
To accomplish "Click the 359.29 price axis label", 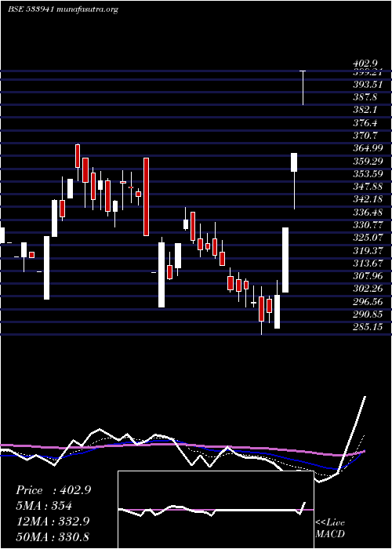I will (x=368, y=161).
